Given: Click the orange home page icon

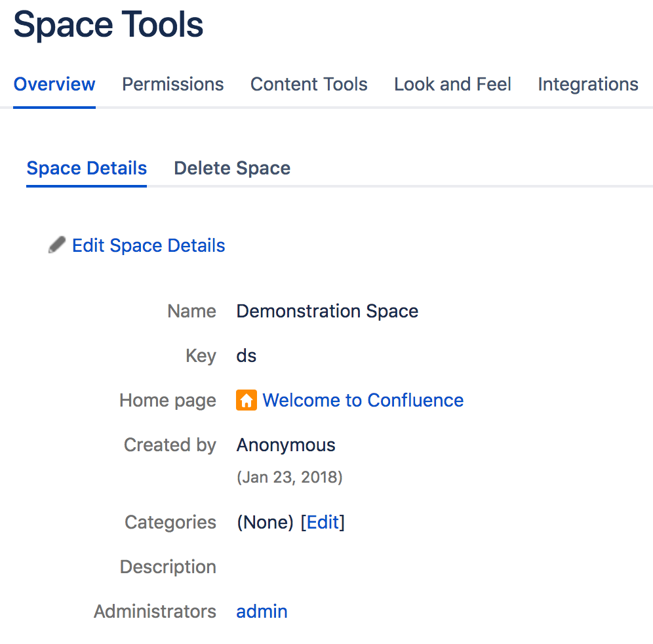Looking at the screenshot, I should coord(246,400).
